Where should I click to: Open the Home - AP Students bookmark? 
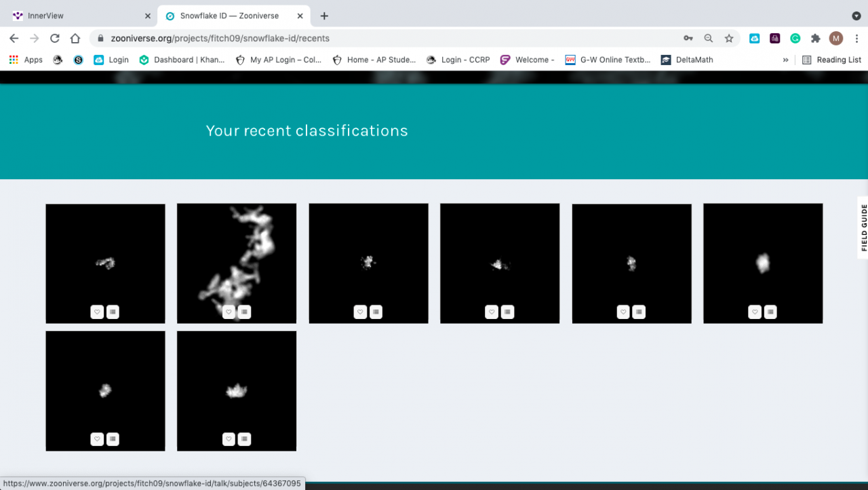click(x=374, y=60)
